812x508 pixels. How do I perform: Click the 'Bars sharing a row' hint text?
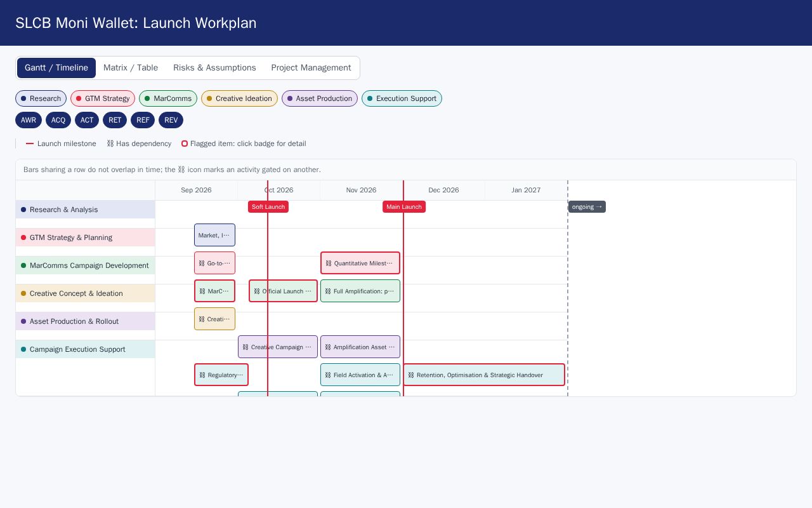pyautogui.click(x=172, y=170)
